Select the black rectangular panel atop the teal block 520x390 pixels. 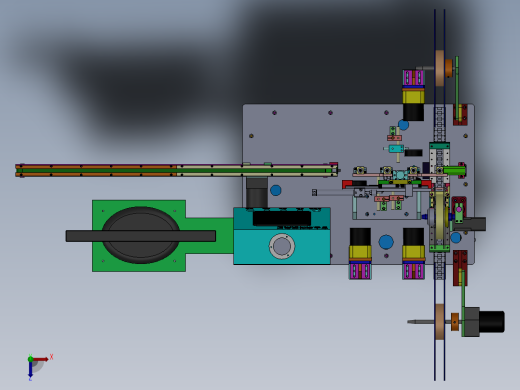pyautogui.click(x=282, y=219)
